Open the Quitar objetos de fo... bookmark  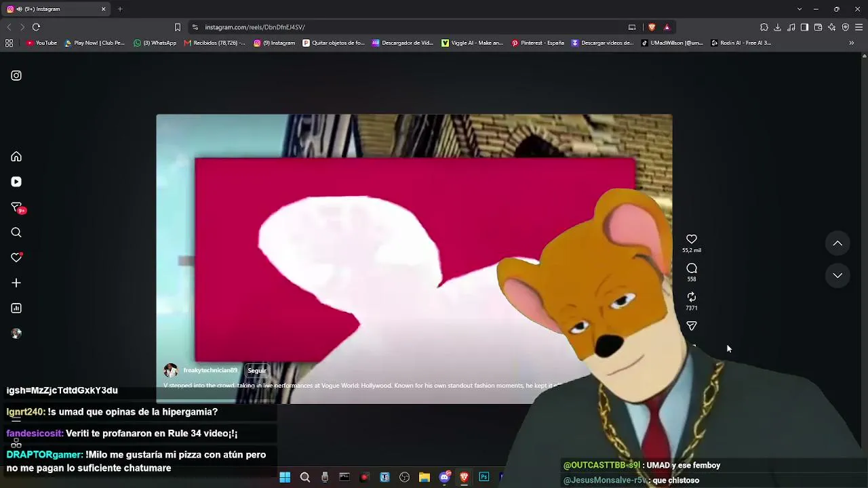tap(334, 43)
